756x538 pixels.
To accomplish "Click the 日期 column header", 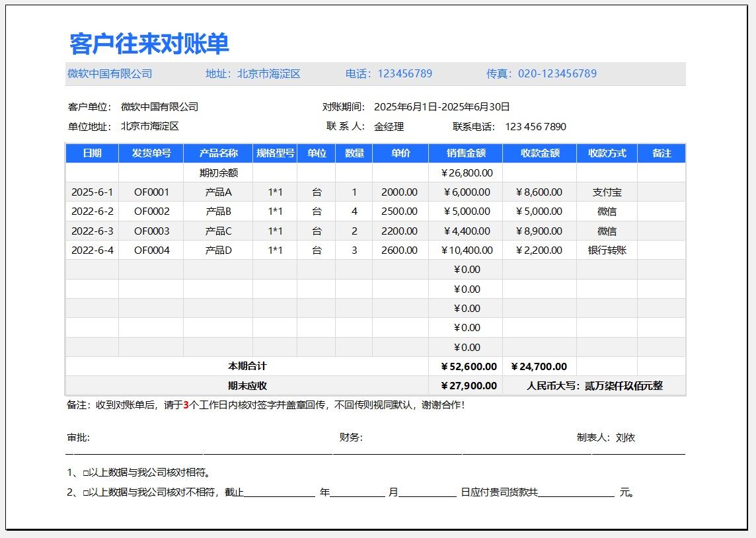I will pyautogui.click(x=92, y=153).
